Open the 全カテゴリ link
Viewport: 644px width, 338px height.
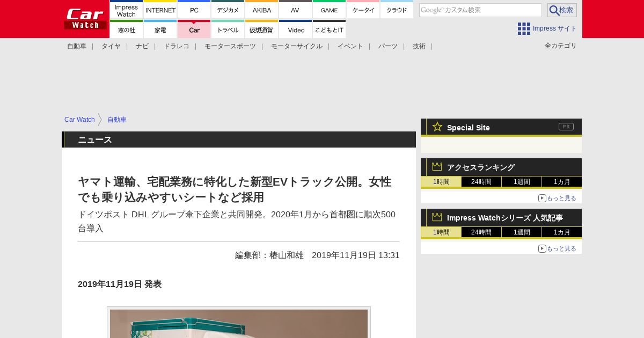561,46
